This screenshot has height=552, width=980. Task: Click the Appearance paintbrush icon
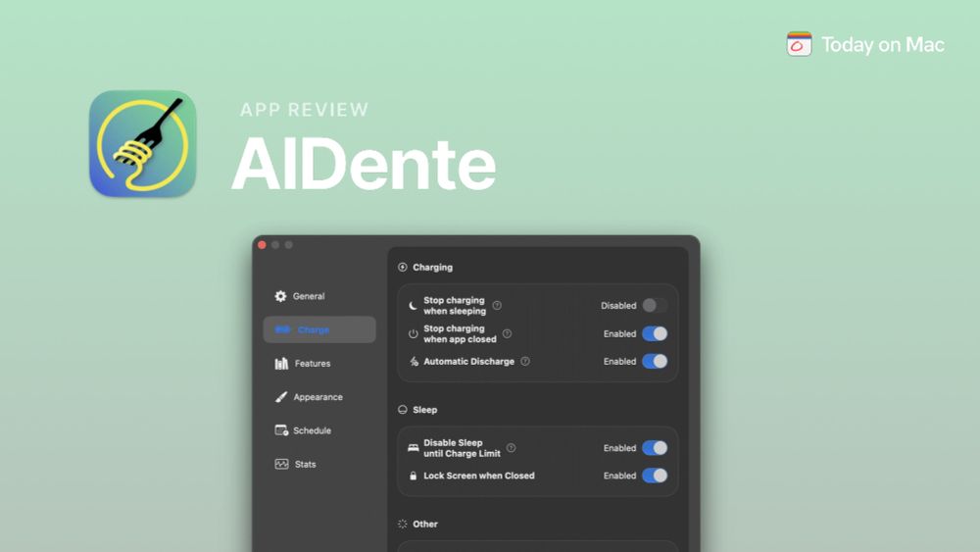click(281, 397)
